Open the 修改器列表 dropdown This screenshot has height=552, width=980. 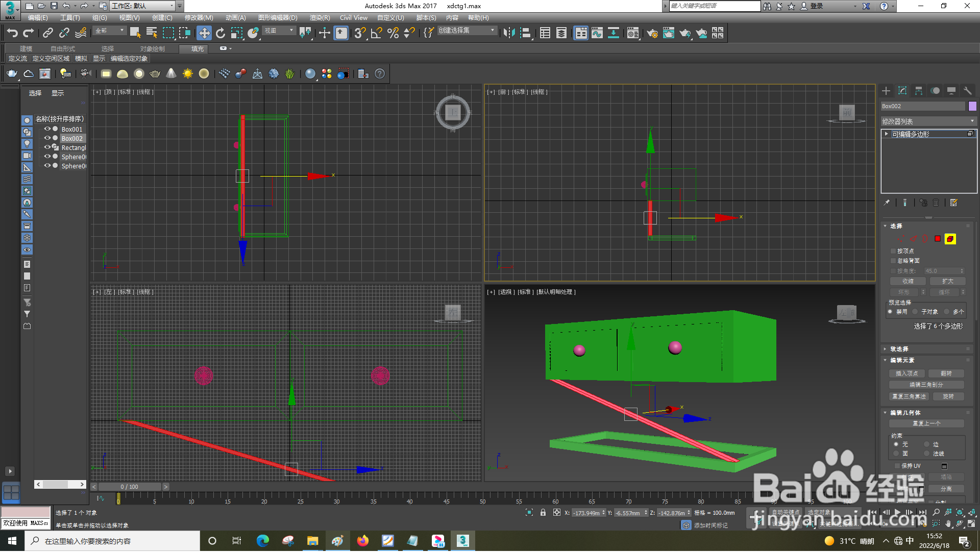[x=928, y=121]
